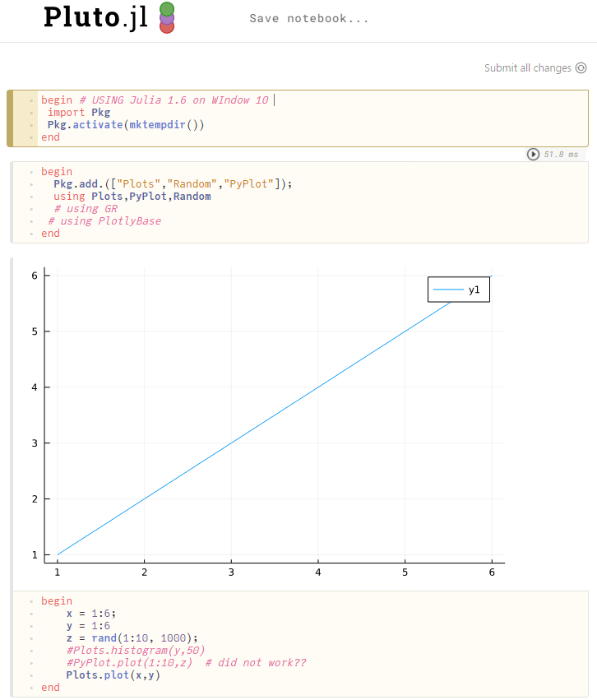
Task: Click the commented # using PlotlyBase line
Action: coord(104,221)
